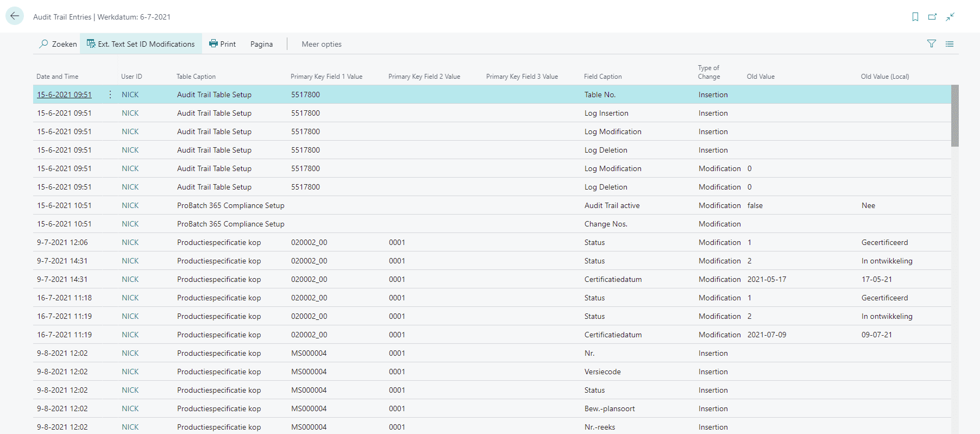Open the filter pane funnel icon

[932, 44]
